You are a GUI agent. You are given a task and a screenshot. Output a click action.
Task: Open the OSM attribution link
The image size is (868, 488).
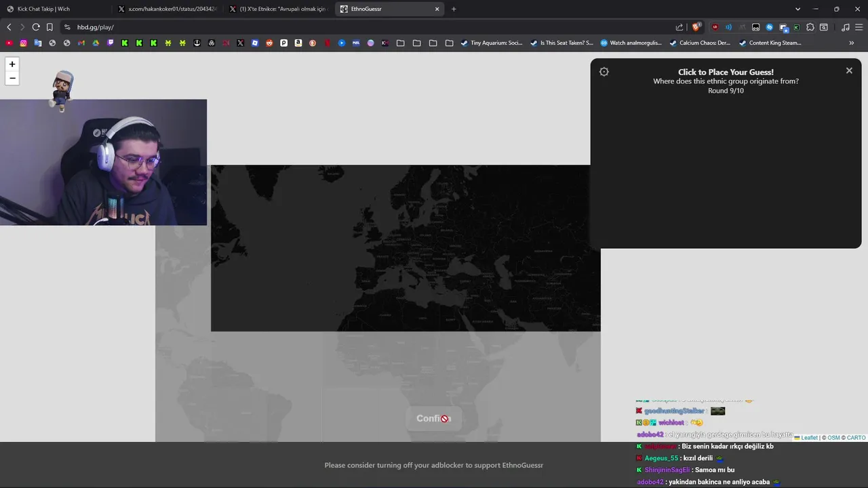(833, 438)
